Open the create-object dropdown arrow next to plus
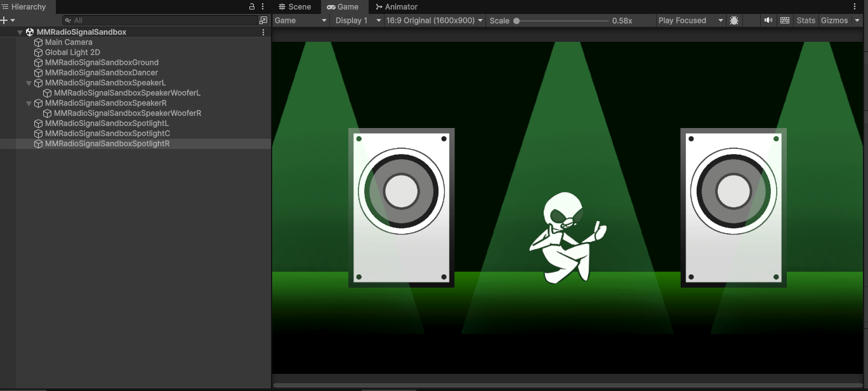Image resolution: width=868 pixels, height=391 pixels. pyautogui.click(x=12, y=20)
